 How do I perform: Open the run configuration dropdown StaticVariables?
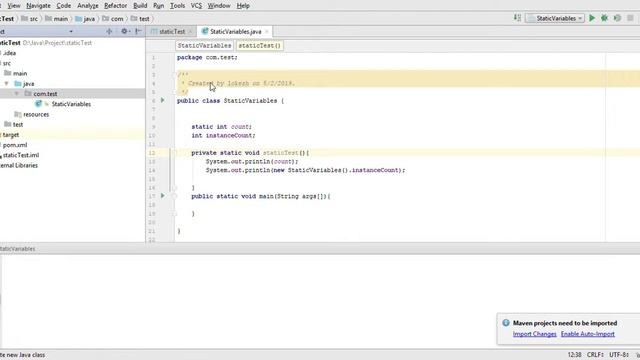[x=555, y=18]
